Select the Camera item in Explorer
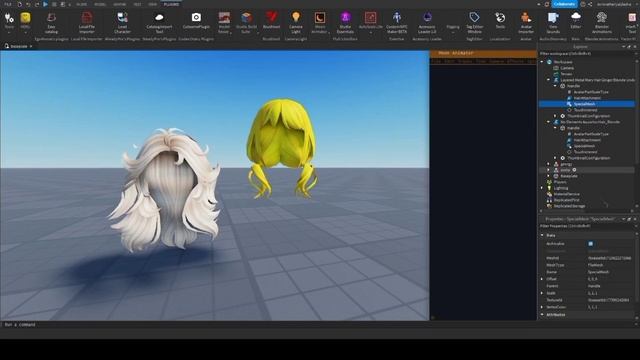Screen dimensions: 640x360 (567, 68)
